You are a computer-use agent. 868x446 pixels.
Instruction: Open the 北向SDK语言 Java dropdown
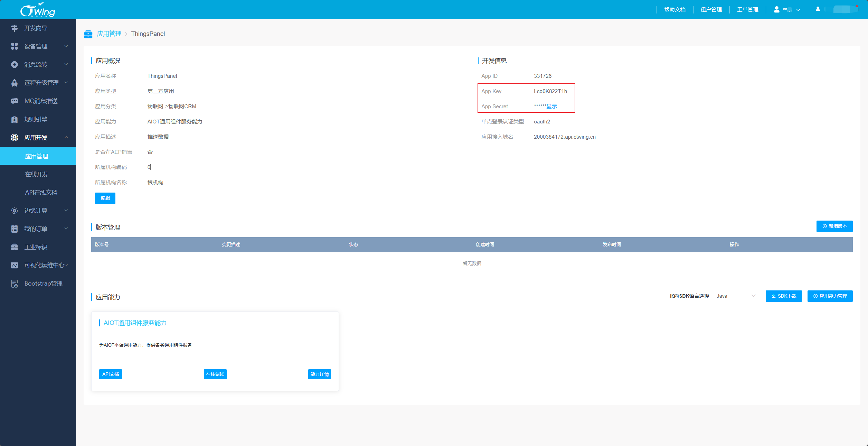[x=735, y=296]
